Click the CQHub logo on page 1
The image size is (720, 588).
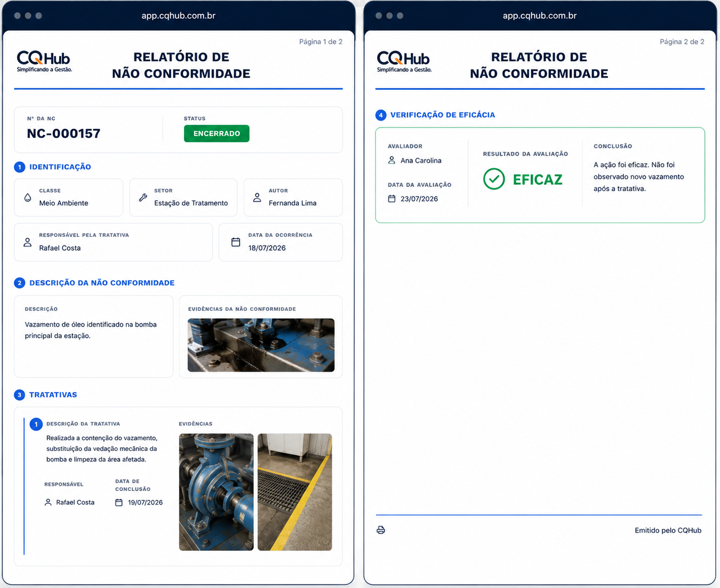pos(44,61)
